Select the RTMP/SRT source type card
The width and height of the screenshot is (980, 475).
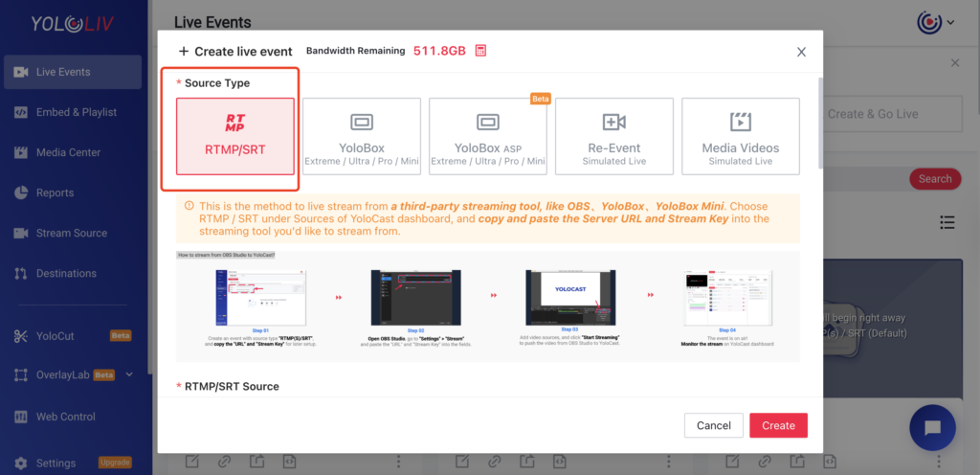[x=235, y=136]
